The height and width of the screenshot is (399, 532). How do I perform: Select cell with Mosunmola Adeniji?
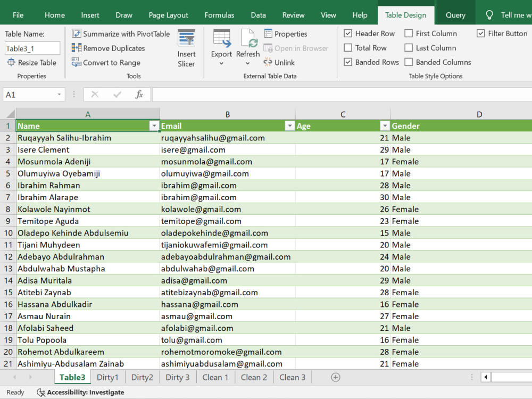pos(88,162)
